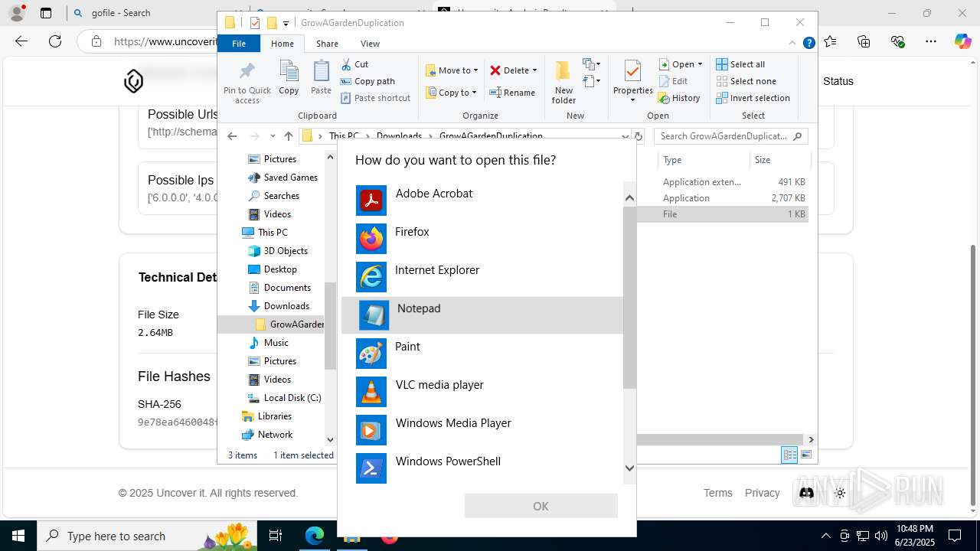This screenshot has width=980, height=551.
Task: Choose Windows PowerShell to open the file
Action: (482, 468)
